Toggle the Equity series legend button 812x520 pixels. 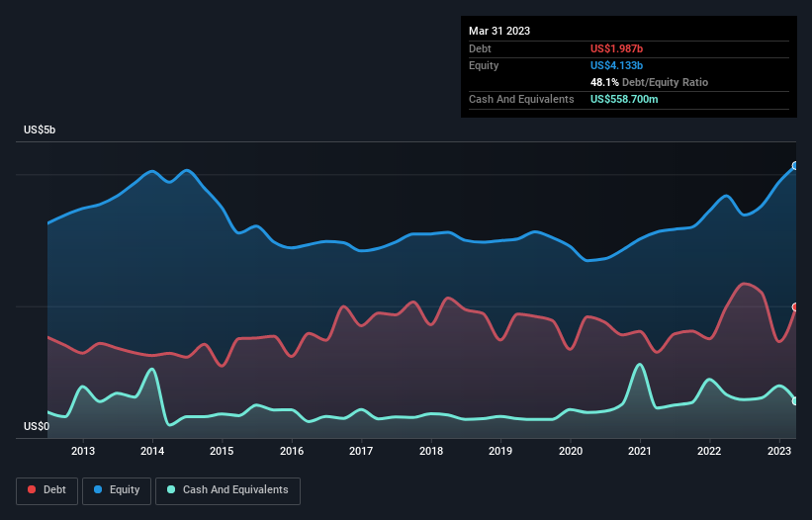117,490
